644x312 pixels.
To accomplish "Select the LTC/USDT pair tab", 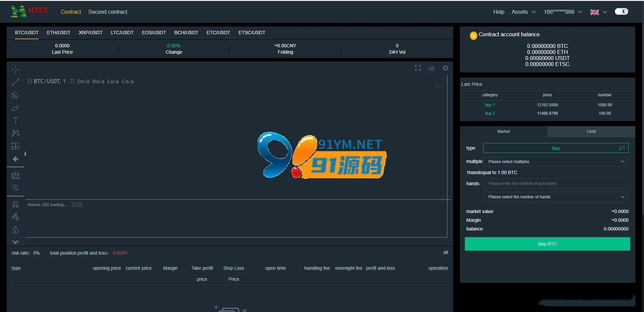I will pyautogui.click(x=122, y=33).
